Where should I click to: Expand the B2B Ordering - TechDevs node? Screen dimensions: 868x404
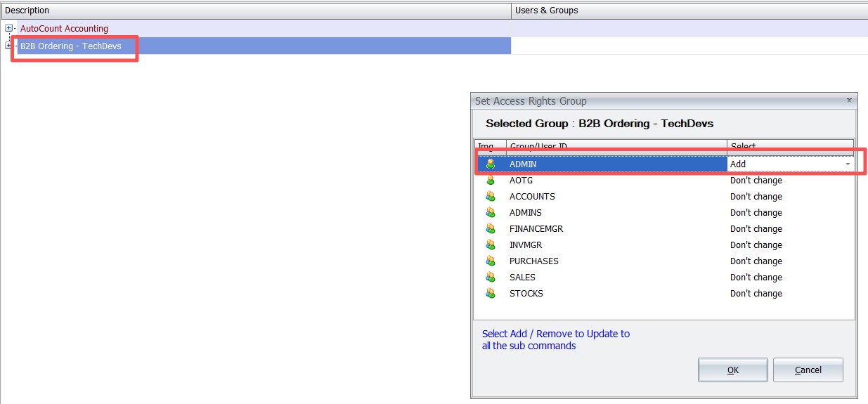tap(8, 46)
